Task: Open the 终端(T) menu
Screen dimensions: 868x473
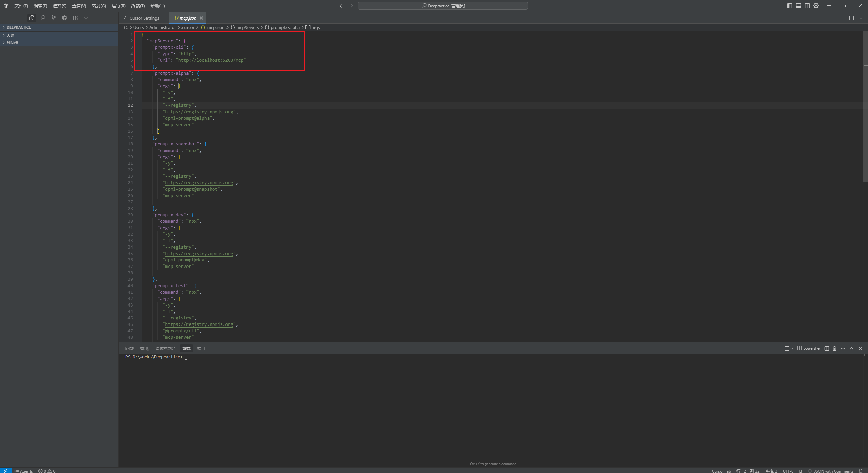Action: pyautogui.click(x=138, y=6)
